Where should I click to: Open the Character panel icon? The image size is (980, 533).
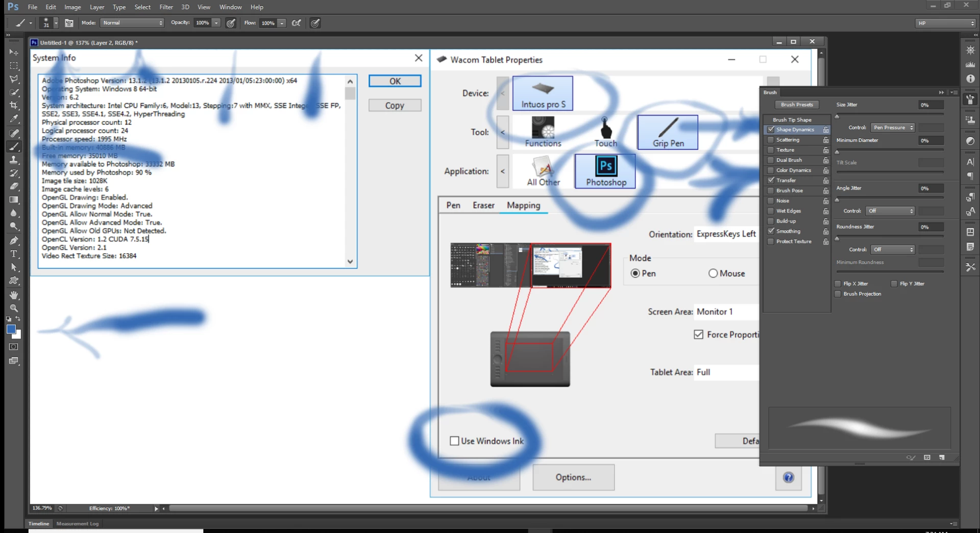[x=970, y=162]
